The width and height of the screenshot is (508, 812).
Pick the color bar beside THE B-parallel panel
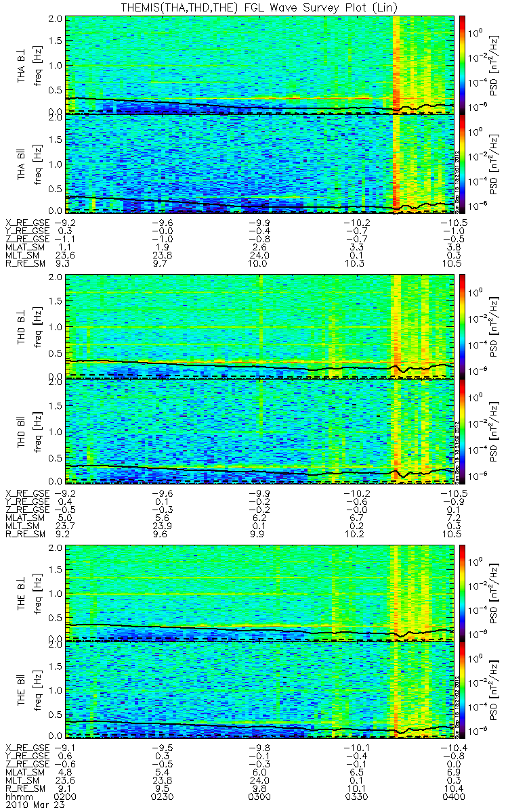(x=463, y=690)
